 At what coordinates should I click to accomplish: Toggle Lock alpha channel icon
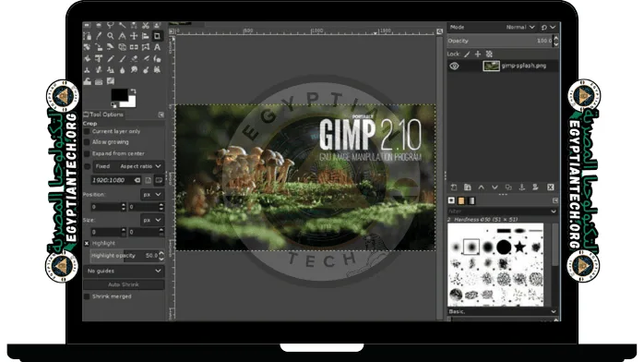pyautogui.click(x=489, y=54)
